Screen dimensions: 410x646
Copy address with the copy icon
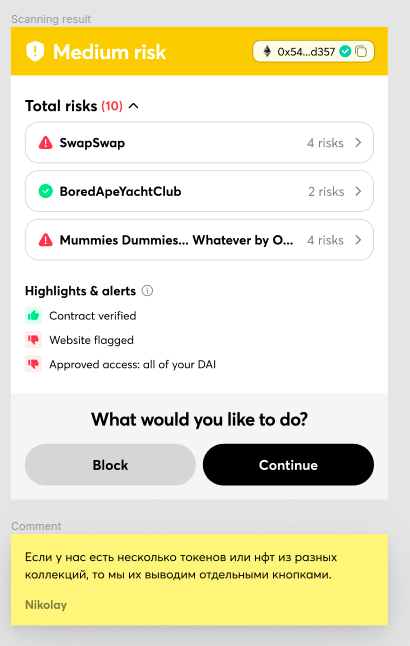(x=361, y=51)
